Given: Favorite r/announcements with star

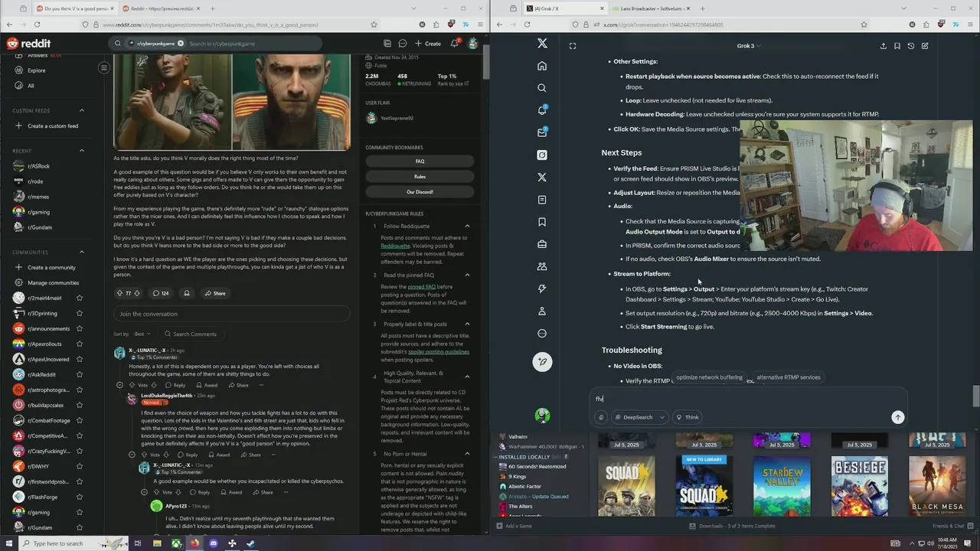Looking at the screenshot, I should click(80, 328).
